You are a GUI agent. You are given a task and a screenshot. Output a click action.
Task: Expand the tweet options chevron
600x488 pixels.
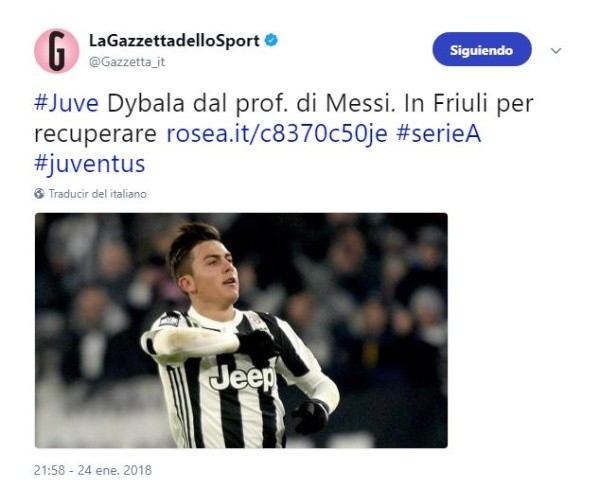556,50
